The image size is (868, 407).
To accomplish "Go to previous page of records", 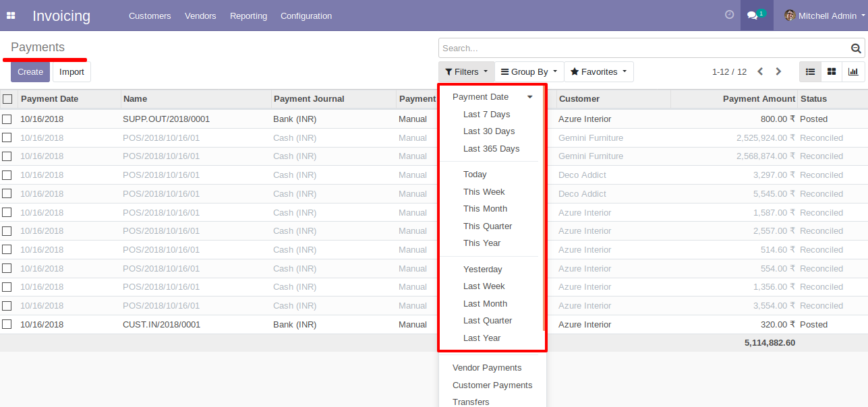I will point(760,71).
